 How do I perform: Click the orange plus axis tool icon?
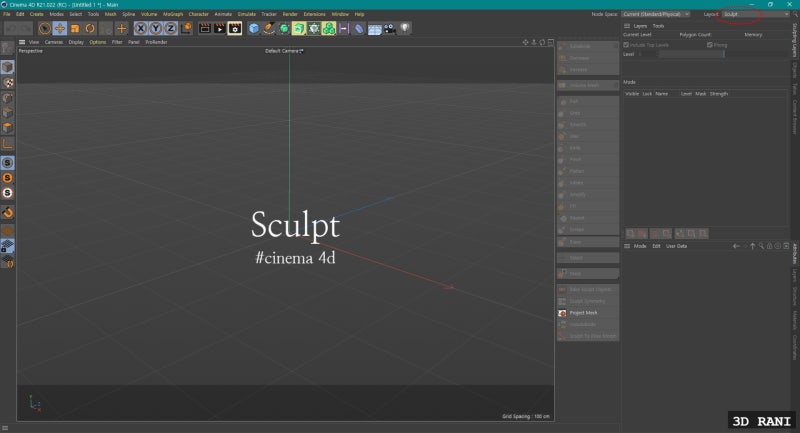[121, 29]
